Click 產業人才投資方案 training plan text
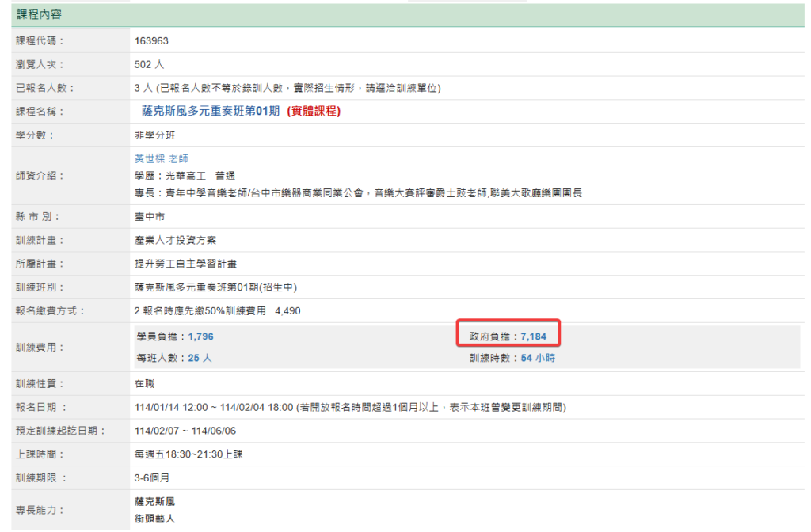 (x=175, y=241)
